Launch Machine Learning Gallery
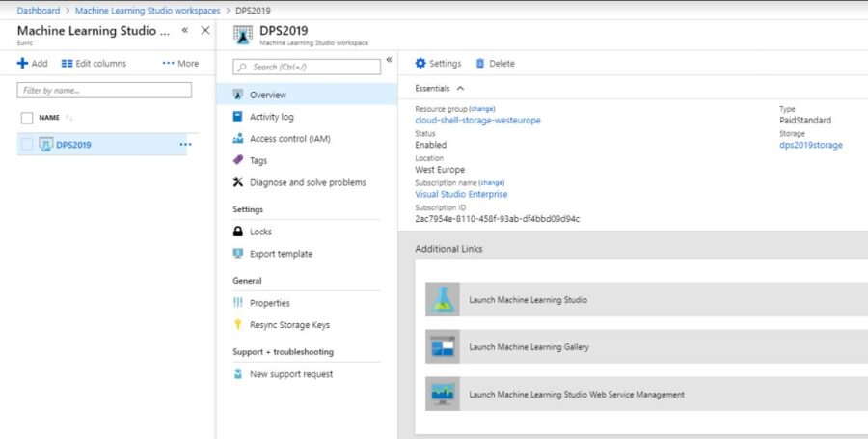Image resolution: width=868 pixels, height=439 pixels. point(529,347)
